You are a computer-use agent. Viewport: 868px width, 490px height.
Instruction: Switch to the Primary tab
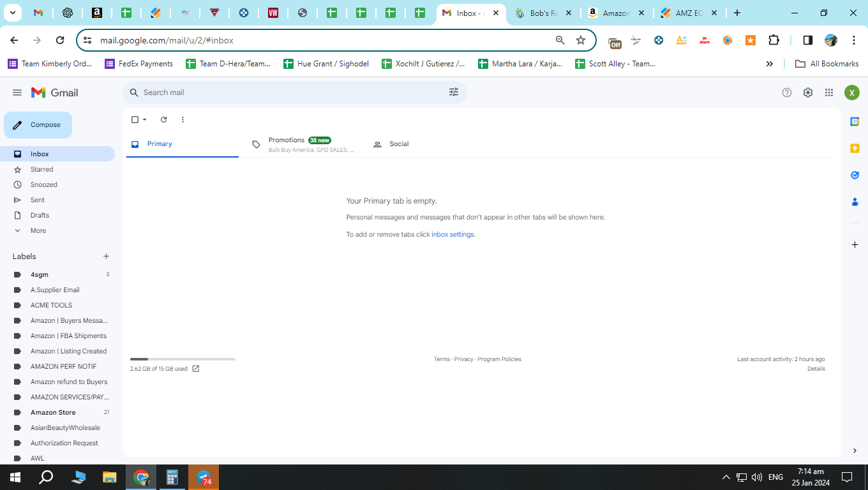click(183, 144)
